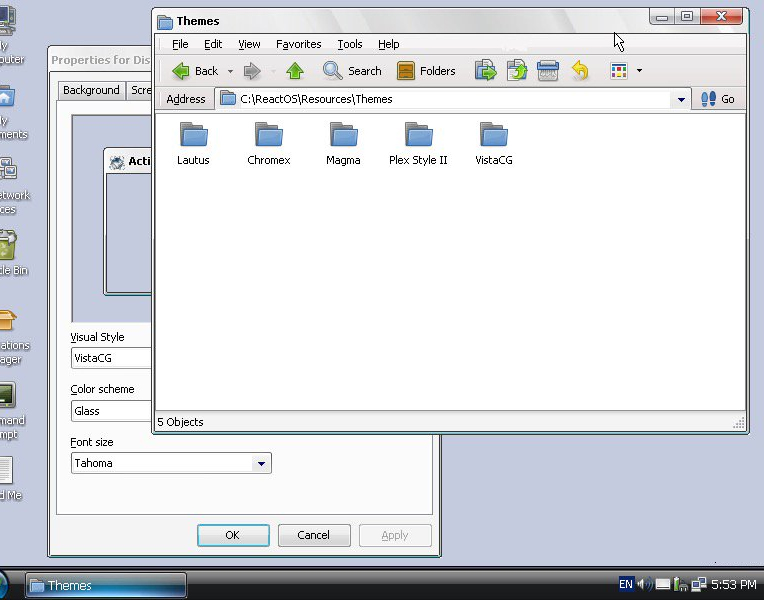
Task: Click the gray Forward arrow
Action: (x=252, y=71)
